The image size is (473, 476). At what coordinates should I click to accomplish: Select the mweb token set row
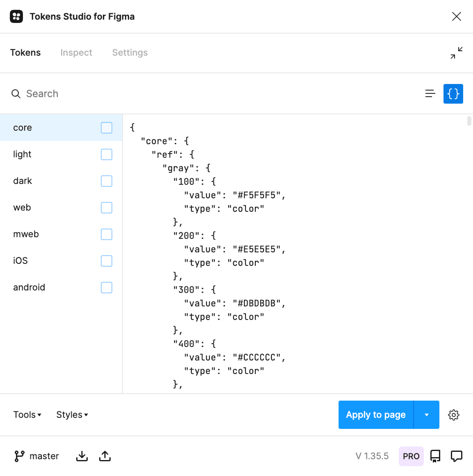pos(61,234)
